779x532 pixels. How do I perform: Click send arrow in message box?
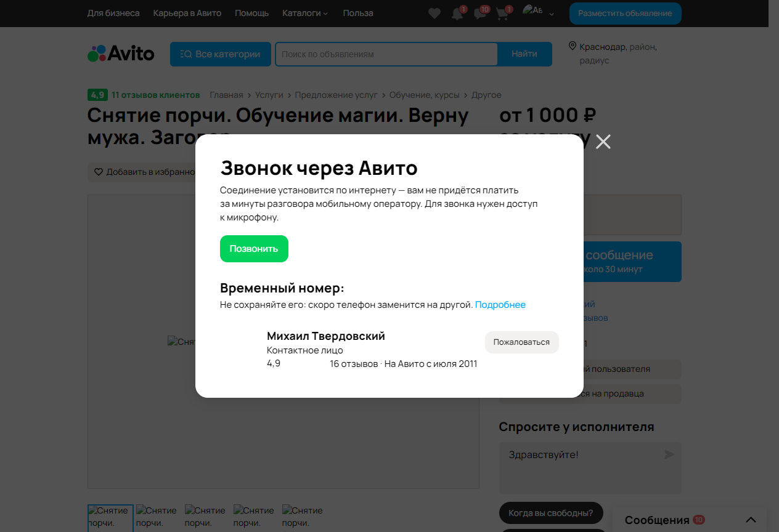pyautogui.click(x=669, y=454)
